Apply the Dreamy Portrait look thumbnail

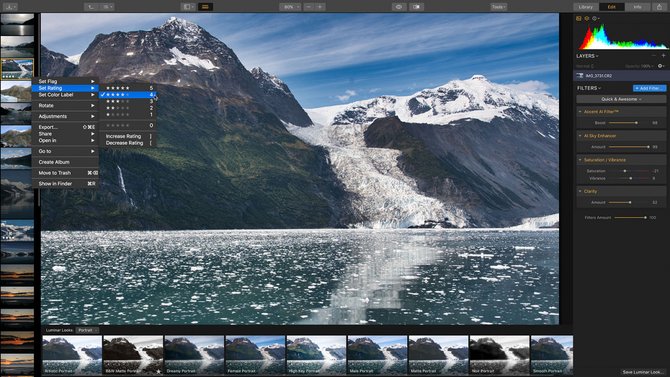point(194,355)
